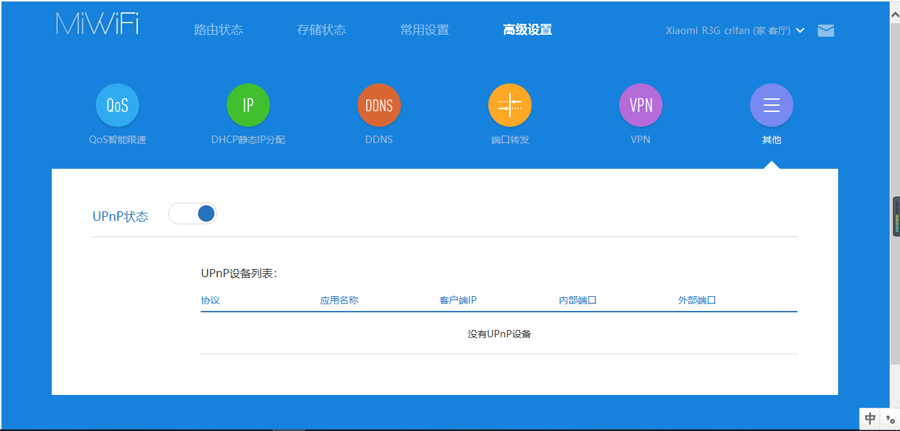The width and height of the screenshot is (900, 431).
Task: Click the 其他 text label
Action: (x=771, y=139)
